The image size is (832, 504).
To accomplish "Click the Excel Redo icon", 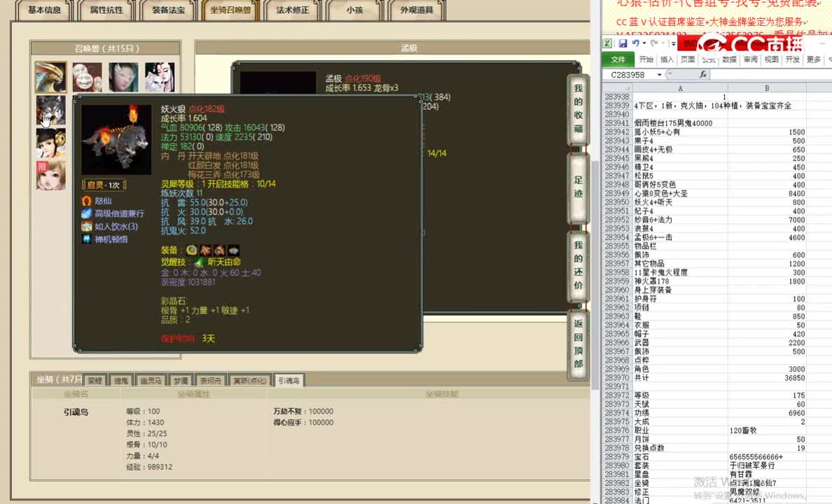I will point(655,43).
